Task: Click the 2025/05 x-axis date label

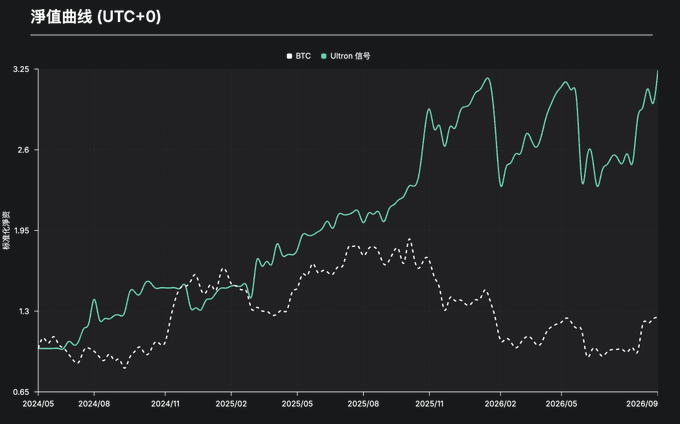Action: 297,404
